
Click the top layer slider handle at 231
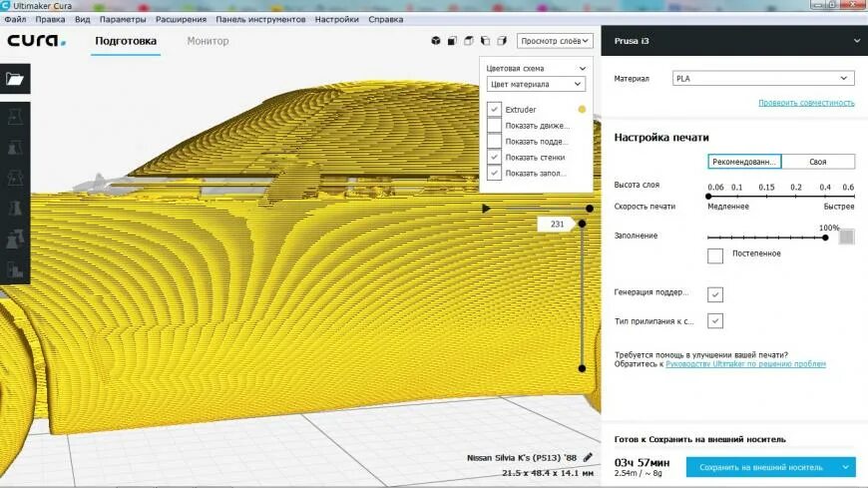[582, 224]
